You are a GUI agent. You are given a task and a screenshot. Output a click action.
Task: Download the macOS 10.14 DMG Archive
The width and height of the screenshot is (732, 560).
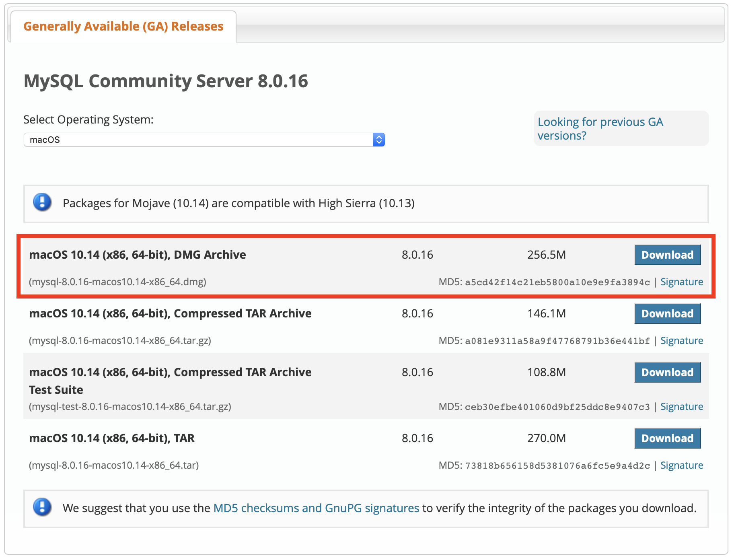667,255
